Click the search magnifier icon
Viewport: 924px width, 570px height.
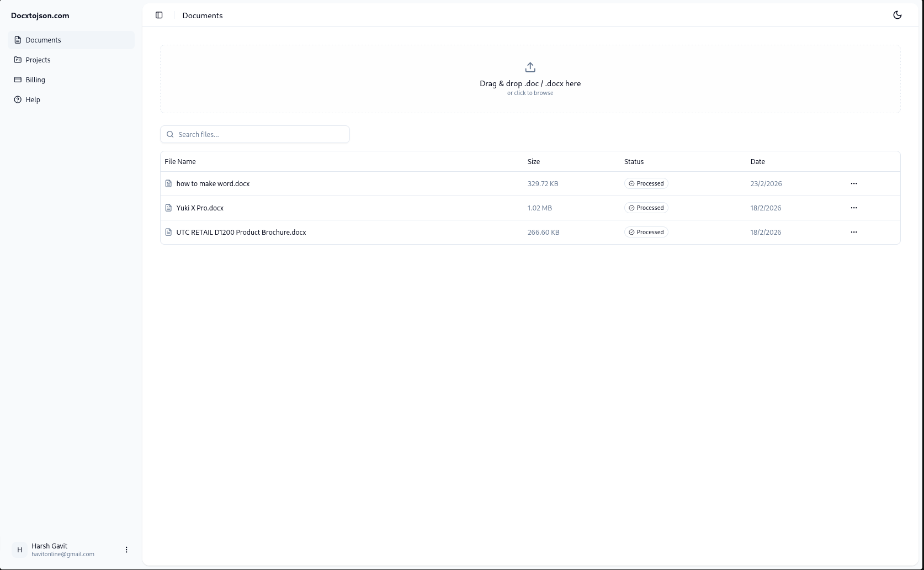point(170,134)
